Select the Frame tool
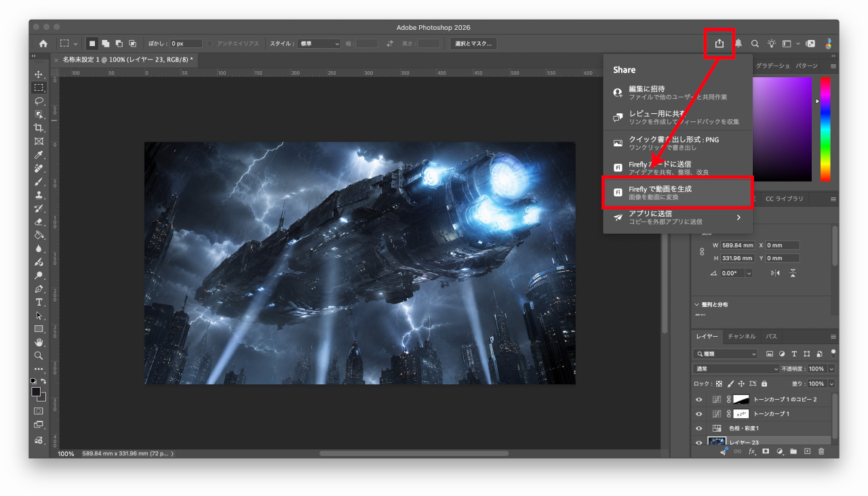The height and width of the screenshot is (496, 868). coord(39,141)
